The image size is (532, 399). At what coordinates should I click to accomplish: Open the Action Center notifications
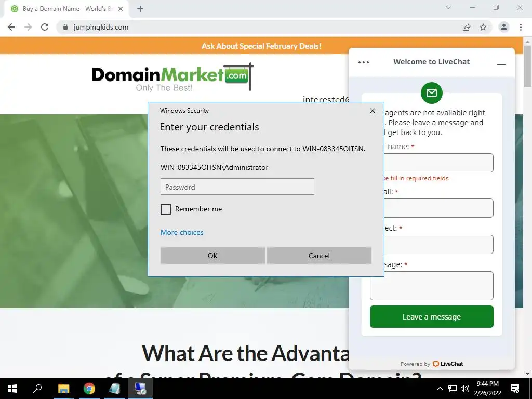click(x=515, y=389)
